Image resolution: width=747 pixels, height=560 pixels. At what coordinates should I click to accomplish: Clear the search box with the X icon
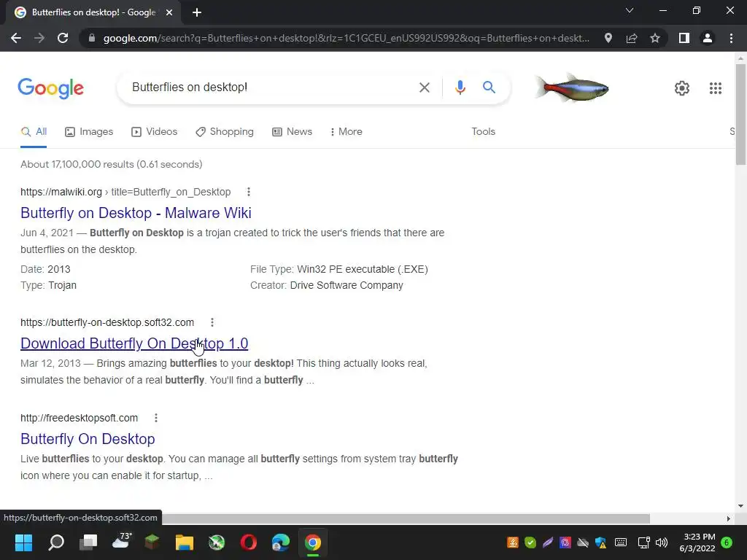click(x=424, y=87)
